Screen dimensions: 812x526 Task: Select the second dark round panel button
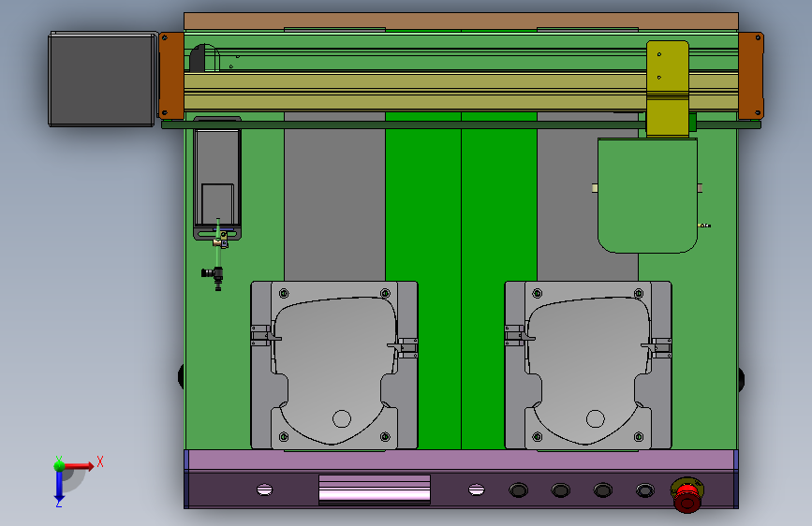pyautogui.click(x=561, y=489)
